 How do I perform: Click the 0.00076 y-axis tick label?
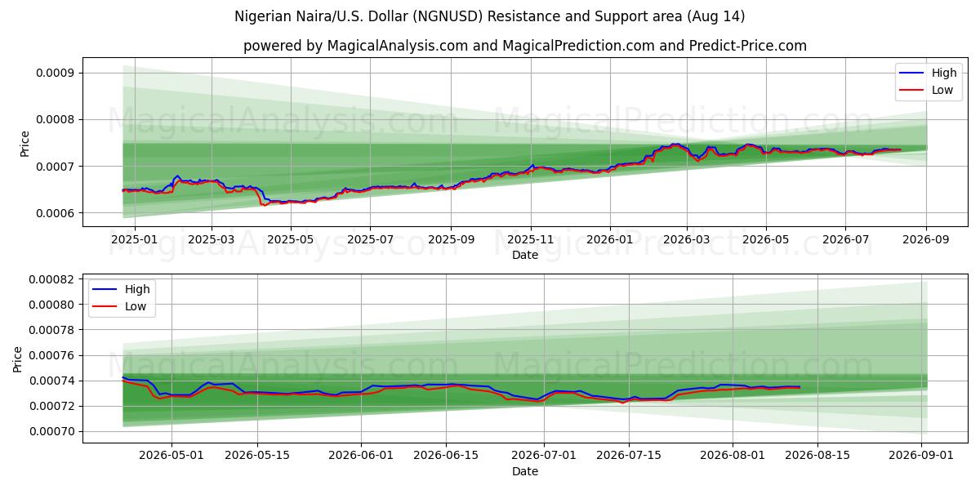(51, 355)
